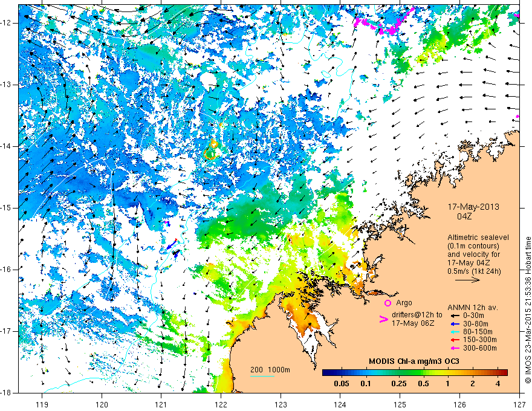This screenshot has width=532, height=411.
Task: Click the longitude axis label '126'
Action: click(459, 404)
